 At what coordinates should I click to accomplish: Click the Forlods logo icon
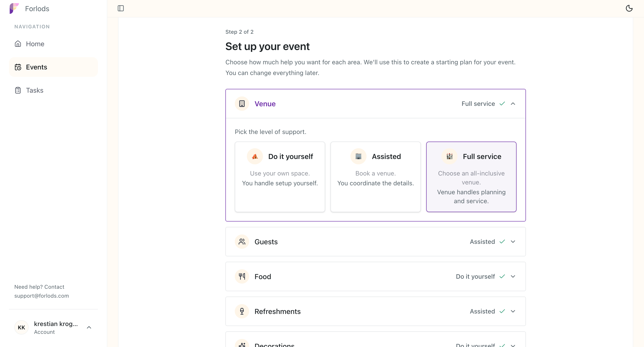coord(14,8)
